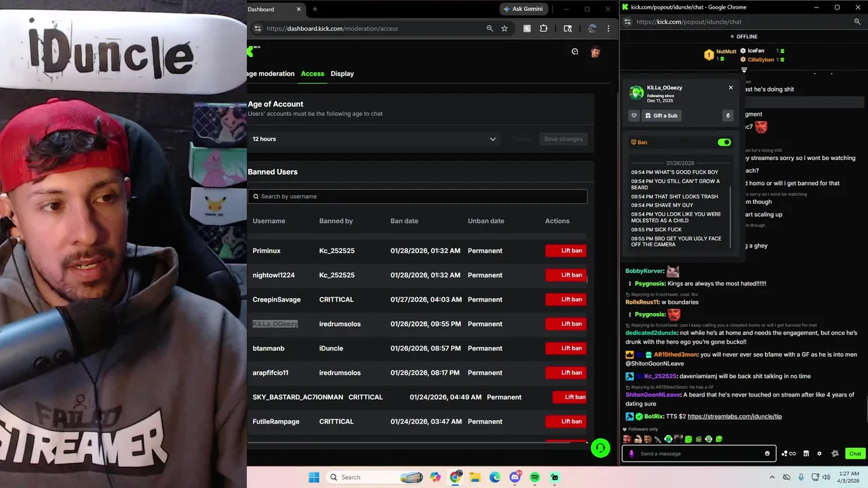Click Save changes button
The height and width of the screenshot is (488, 868).
point(564,139)
